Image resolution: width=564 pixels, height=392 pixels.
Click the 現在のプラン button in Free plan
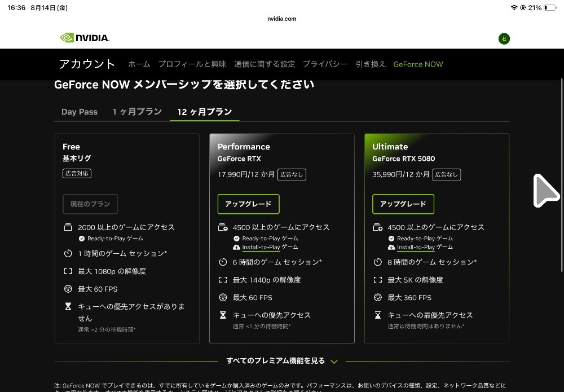click(90, 204)
